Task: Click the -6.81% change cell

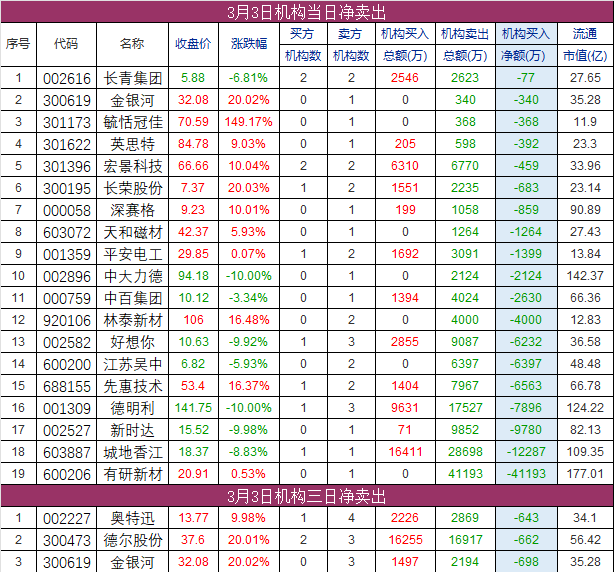Action: tap(248, 78)
